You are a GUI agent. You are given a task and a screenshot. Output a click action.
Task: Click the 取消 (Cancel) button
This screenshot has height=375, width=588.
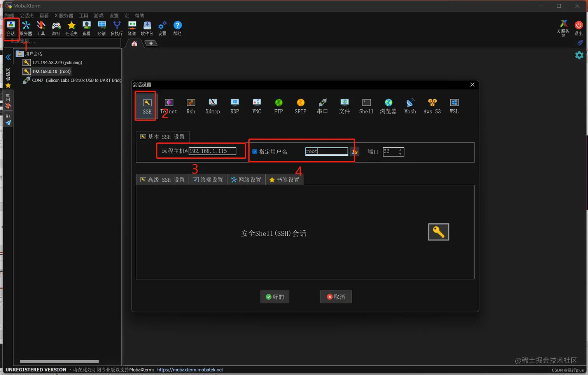pos(336,297)
